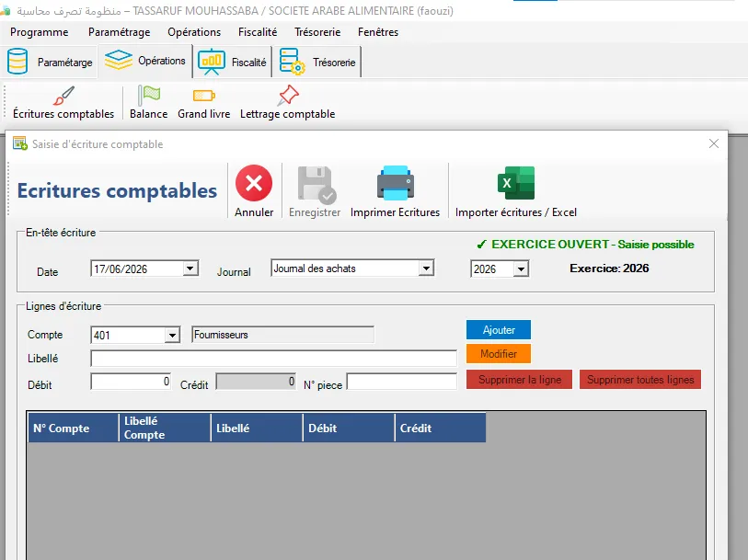This screenshot has width=748, height=560.
Task: Expand the Journal des achats dropdown
Action: click(x=426, y=269)
